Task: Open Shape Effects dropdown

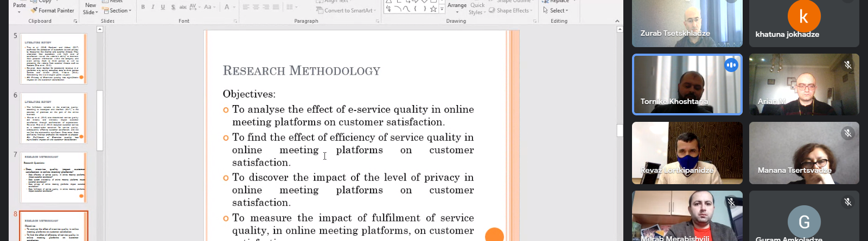Action: (510, 10)
